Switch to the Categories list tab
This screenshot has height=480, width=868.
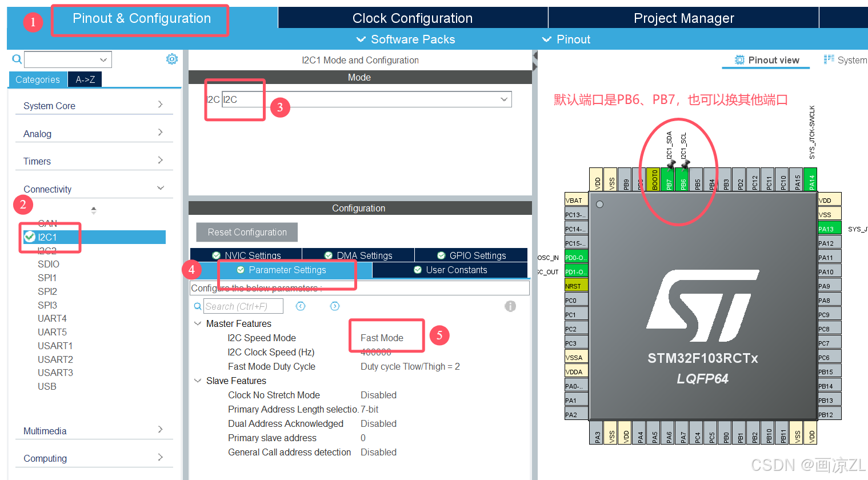click(x=38, y=79)
